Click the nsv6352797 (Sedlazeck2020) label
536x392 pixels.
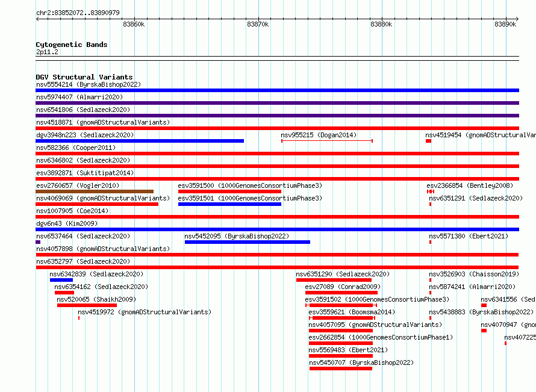(83, 261)
